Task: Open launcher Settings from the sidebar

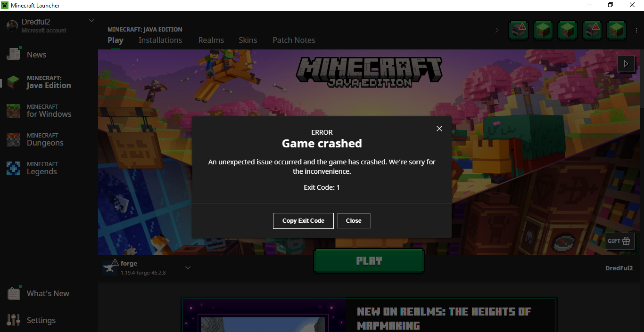Action: point(31,320)
